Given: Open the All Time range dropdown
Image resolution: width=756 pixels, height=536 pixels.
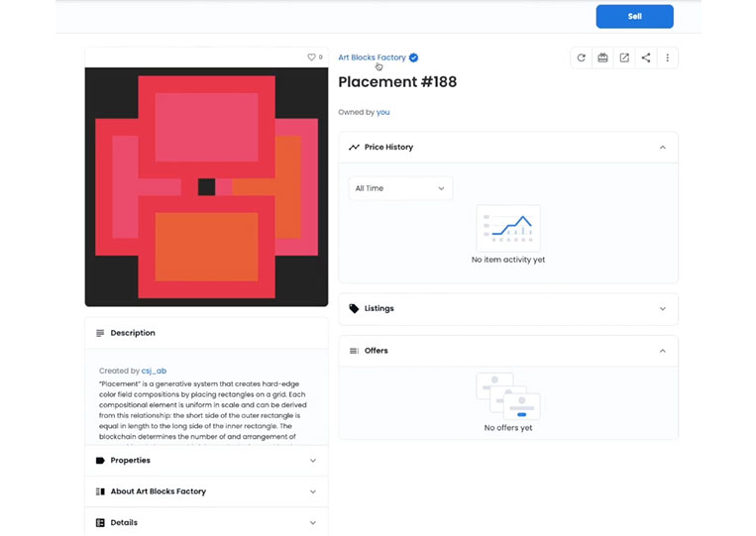Looking at the screenshot, I should [400, 188].
